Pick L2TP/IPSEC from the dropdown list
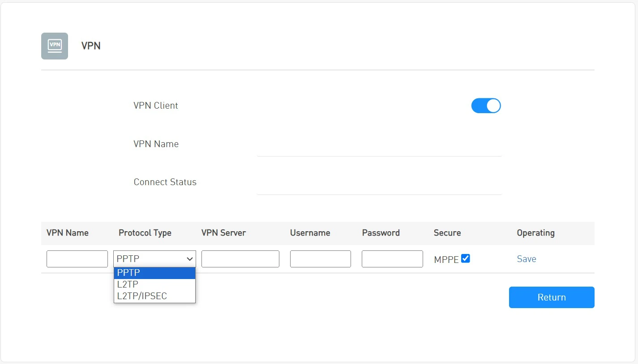The image size is (638, 364). (x=154, y=296)
